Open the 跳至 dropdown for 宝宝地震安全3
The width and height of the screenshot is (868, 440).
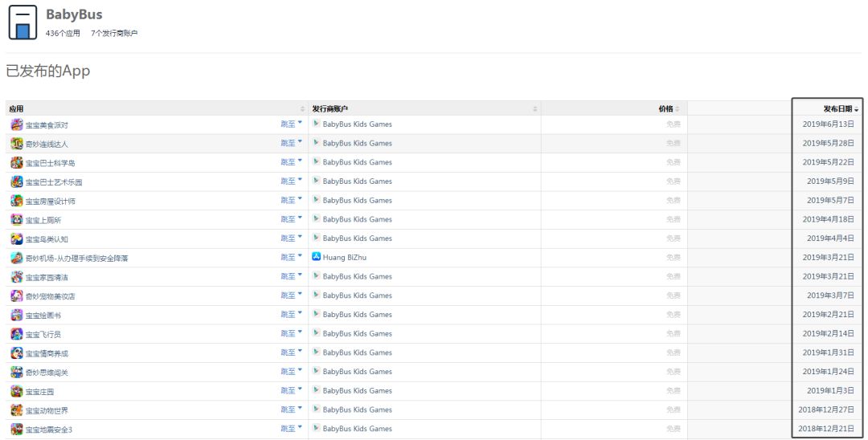[x=291, y=429]
